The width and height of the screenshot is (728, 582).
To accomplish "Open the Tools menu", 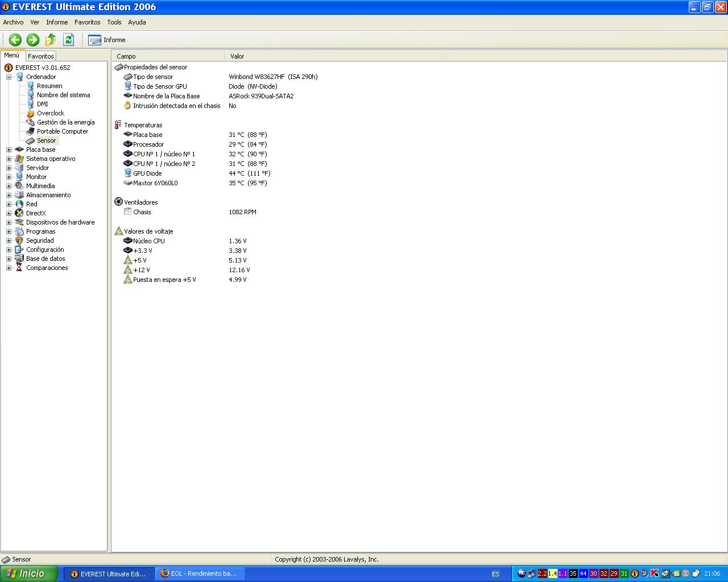I will (x=114, y=22).
